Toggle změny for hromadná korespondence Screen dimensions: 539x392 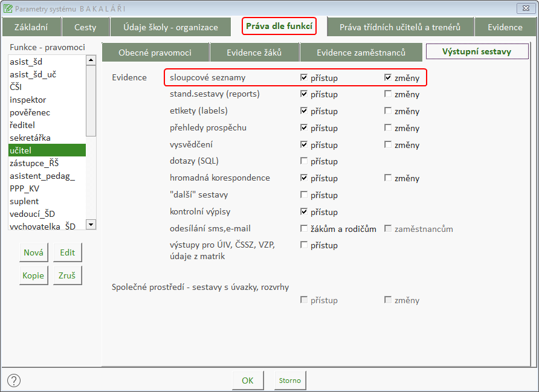click(388, 178)
